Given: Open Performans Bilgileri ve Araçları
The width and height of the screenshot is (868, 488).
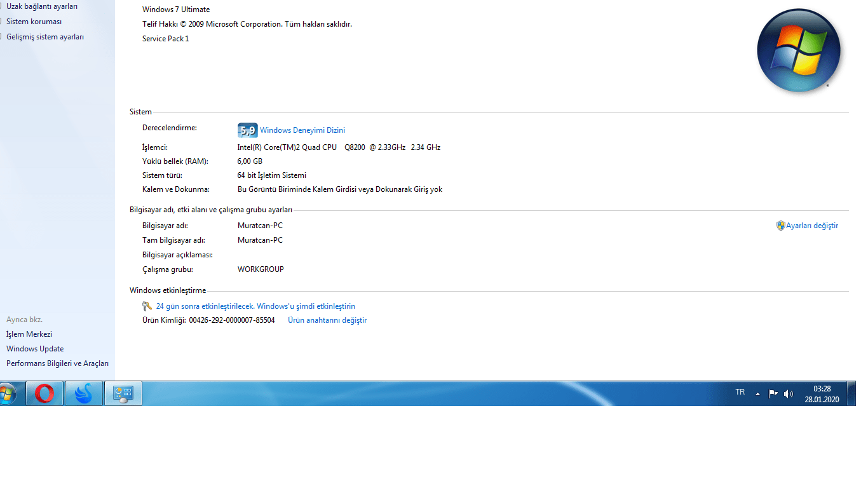Looking at the screenshot, I should [x=58, y=363].
